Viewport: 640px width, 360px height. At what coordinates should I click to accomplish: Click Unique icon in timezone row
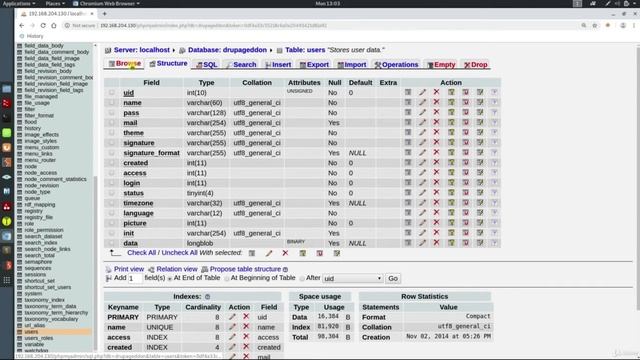(465, 202)
